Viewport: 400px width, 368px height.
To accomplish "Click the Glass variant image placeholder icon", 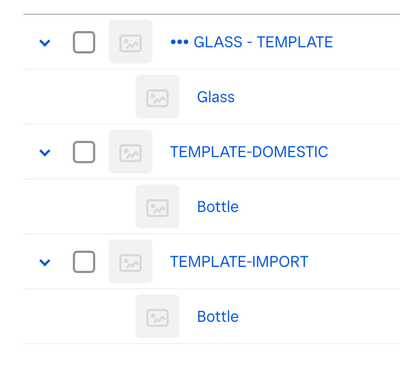I will point(157,97).
